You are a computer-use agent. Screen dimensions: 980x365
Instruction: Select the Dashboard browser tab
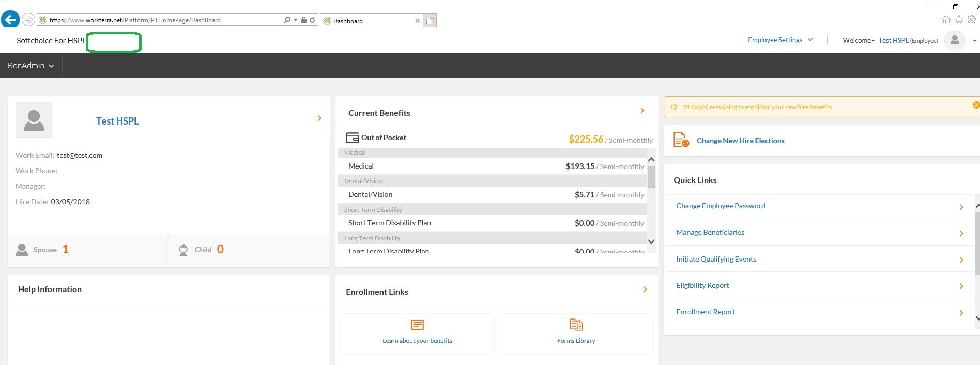tap(370, 21)
